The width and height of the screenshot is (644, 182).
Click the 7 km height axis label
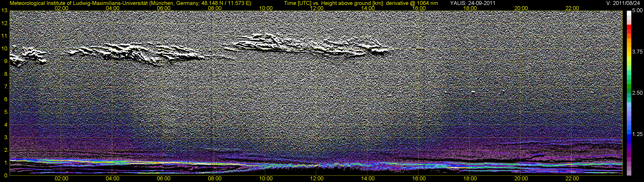pos(6,87)
